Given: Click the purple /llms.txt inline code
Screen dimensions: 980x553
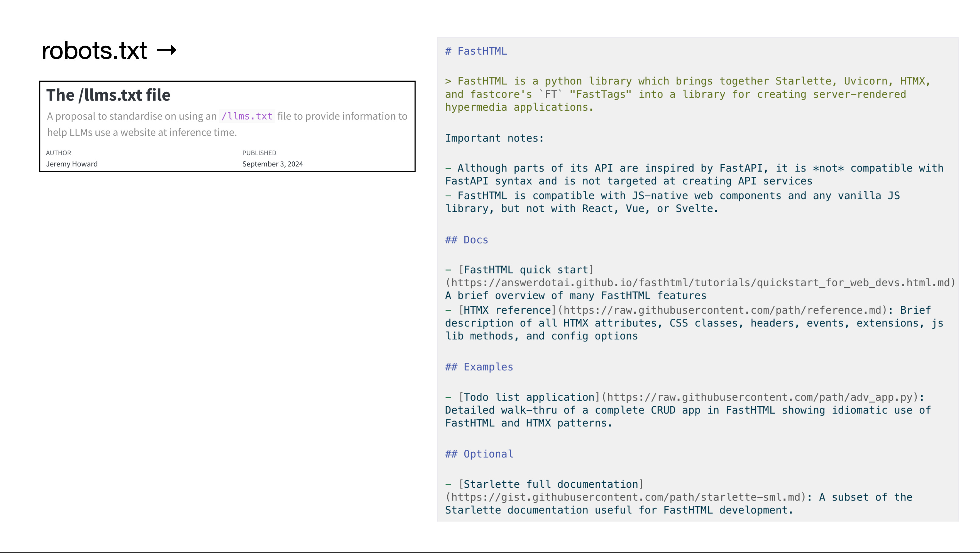Looking at the screenshot, I should [247, 116].
